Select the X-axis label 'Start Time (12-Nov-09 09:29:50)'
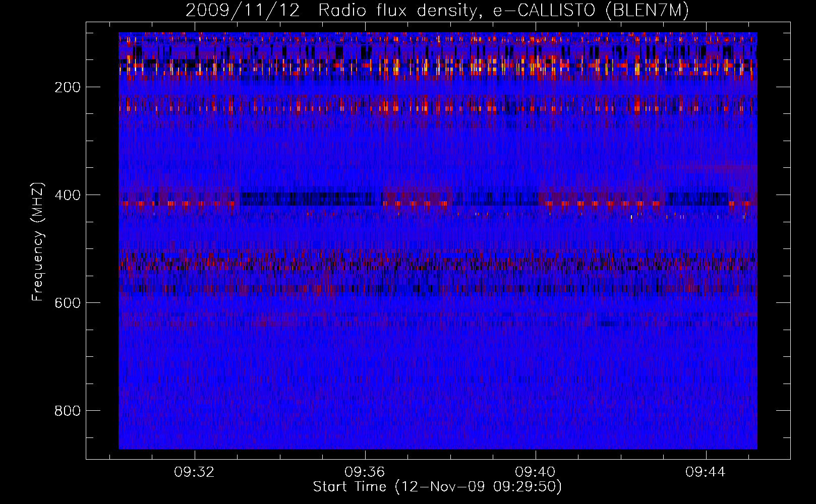Image resolution: width=816 pixels, height=504 pixels. [x=438, y=487]
